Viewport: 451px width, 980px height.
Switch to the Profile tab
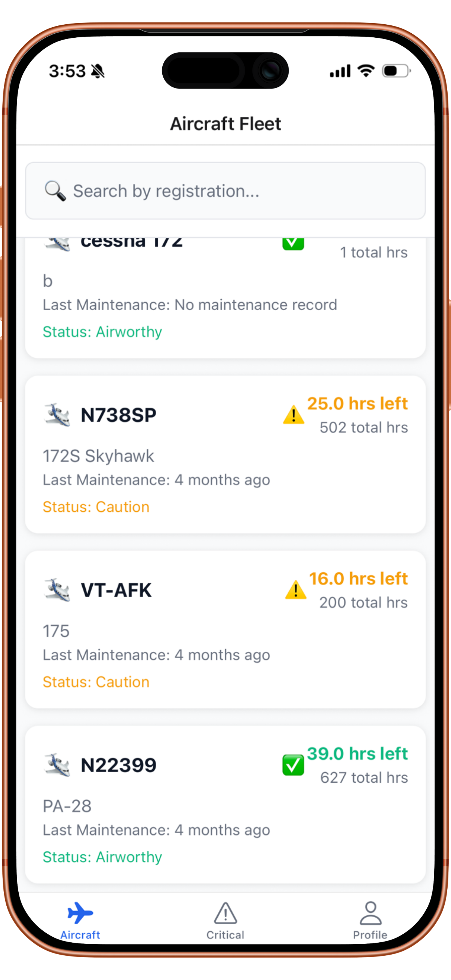click(x=370, y=924)
